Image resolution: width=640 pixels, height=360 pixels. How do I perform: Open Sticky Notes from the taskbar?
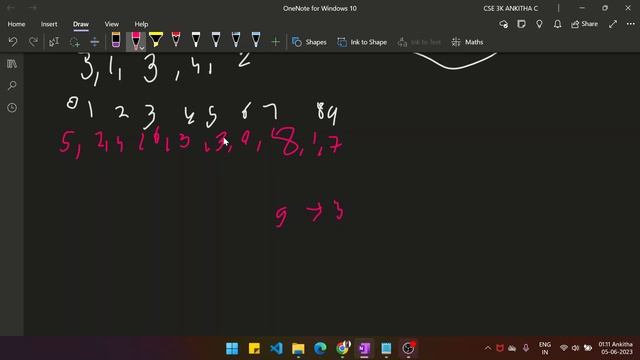[x=254, y=348]
